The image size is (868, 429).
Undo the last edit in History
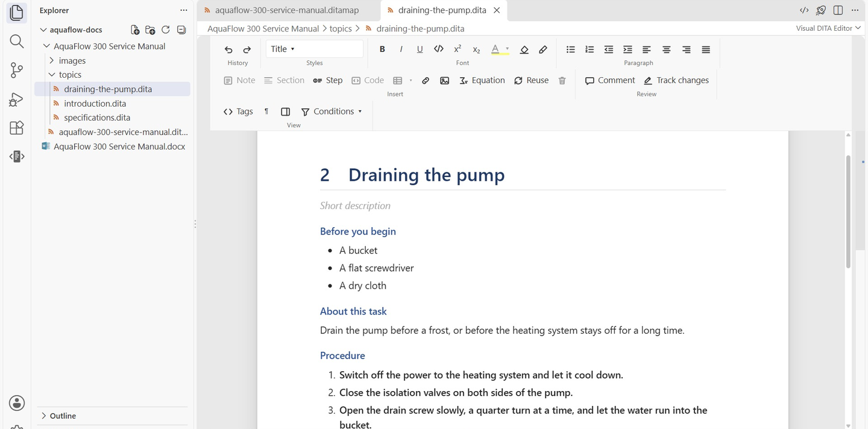point(228,49)
